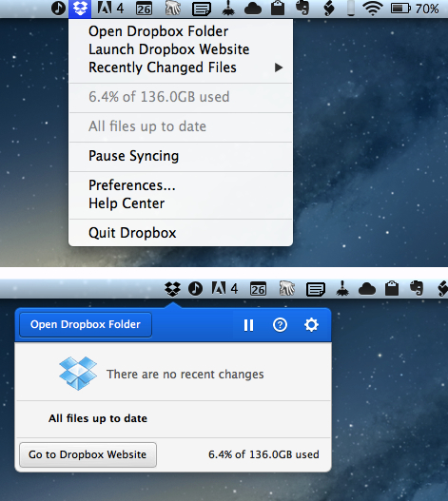Click the Adobe icon with number 4 in top bar
The image size is (448, 501).
click(110, 8)
